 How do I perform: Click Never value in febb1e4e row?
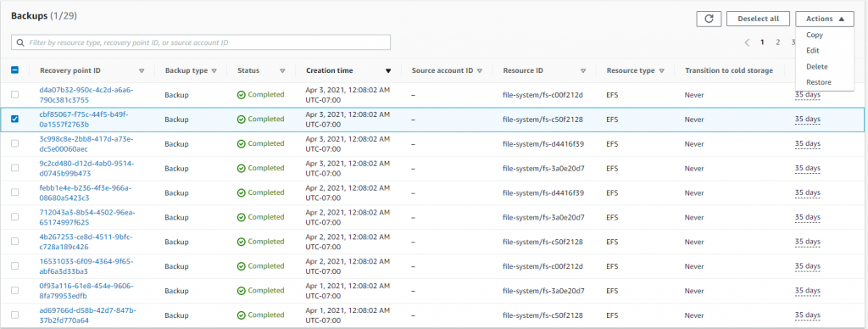694,192
